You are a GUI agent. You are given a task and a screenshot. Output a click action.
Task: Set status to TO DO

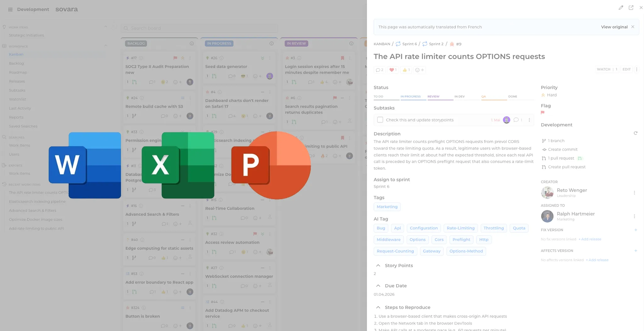point(386,97)
